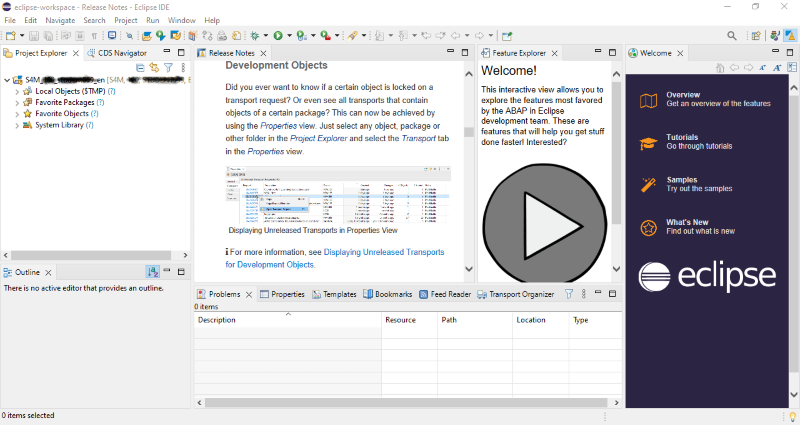
Task: Click the lightbulb tip icon in status bar
Action: click(x=793, y=417)
